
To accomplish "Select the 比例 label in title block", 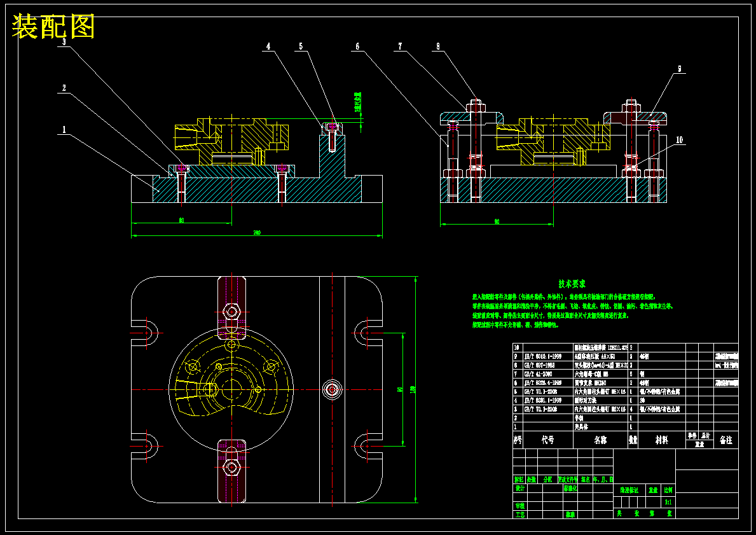I will tap(668, 490).
